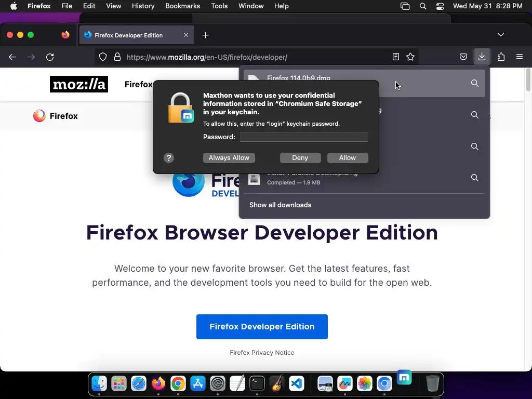Open Safari from the Dock
Screen dimensions: 532x399
coord(138,384)
